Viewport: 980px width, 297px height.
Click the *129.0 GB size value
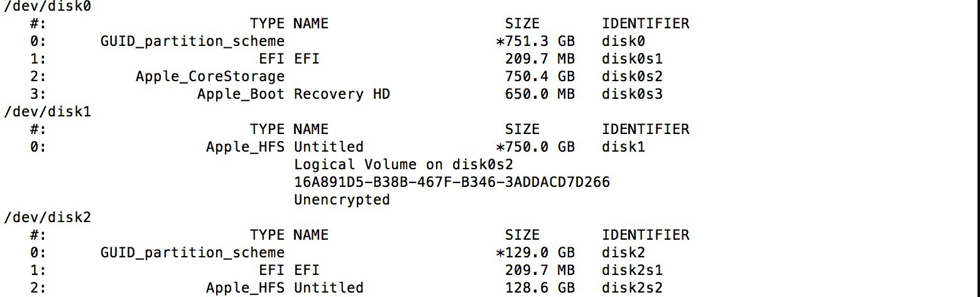tap(535, 253)
